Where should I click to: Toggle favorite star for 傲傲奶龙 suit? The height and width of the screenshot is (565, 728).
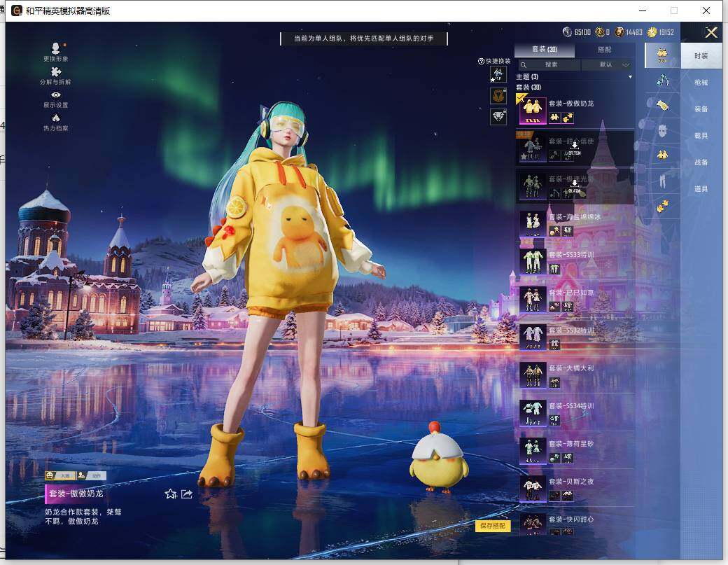tap(170, 494)
